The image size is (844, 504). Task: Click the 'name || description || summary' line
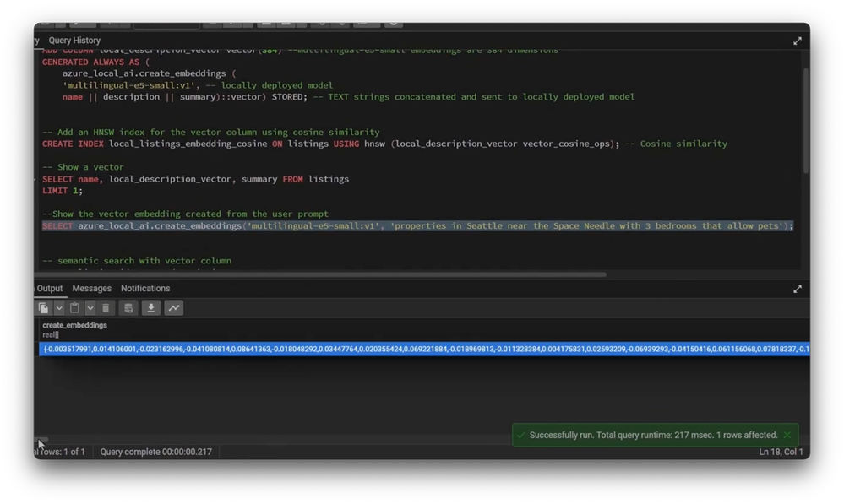coord(348,97)
